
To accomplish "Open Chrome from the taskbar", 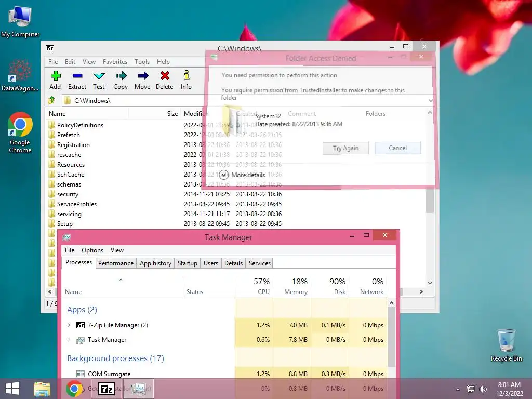I will click(x=74, y=389).
